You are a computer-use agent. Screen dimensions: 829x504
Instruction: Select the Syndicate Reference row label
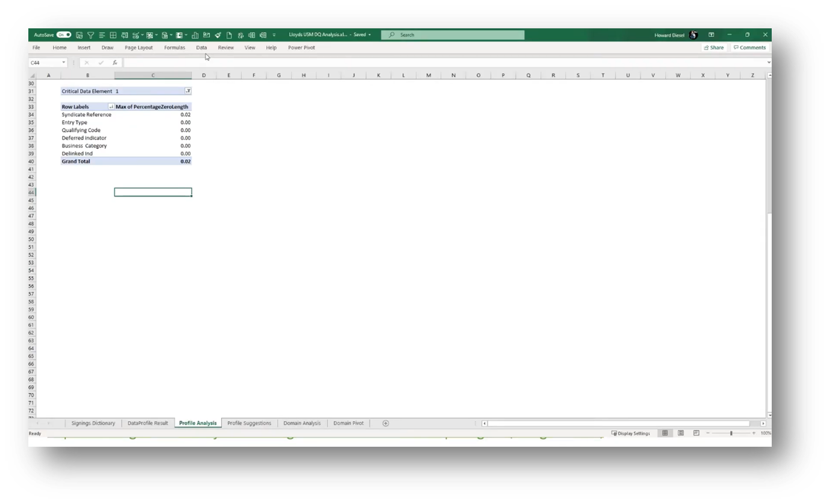click(x=86, y=115)
